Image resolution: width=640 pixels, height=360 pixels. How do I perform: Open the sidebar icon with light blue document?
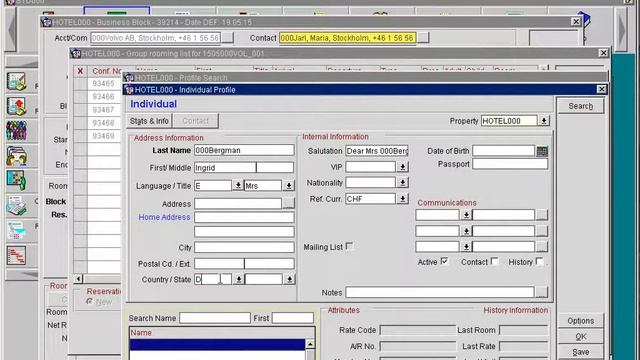[x=16, y=231]
